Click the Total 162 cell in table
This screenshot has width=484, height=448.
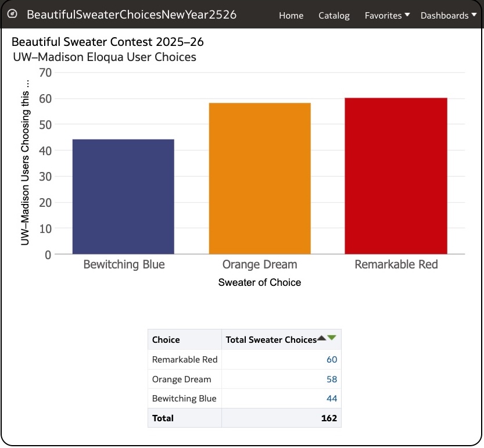328,418
